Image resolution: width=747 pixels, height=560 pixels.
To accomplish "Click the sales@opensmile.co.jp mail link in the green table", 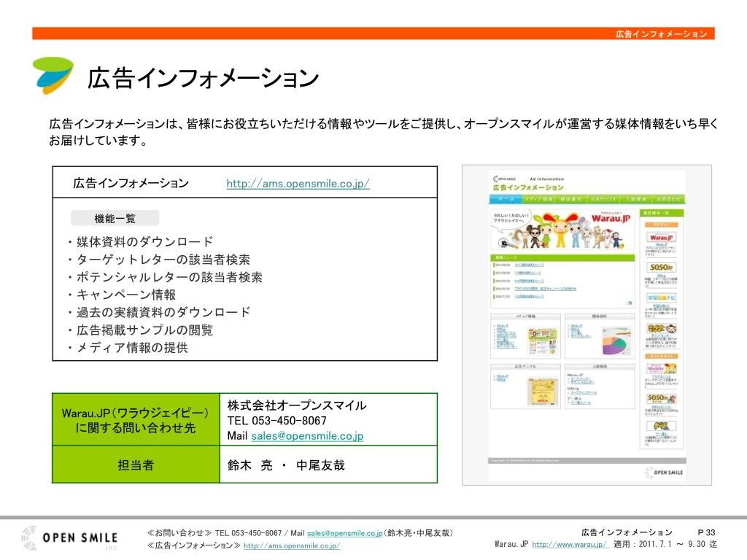I will (307, 436).
